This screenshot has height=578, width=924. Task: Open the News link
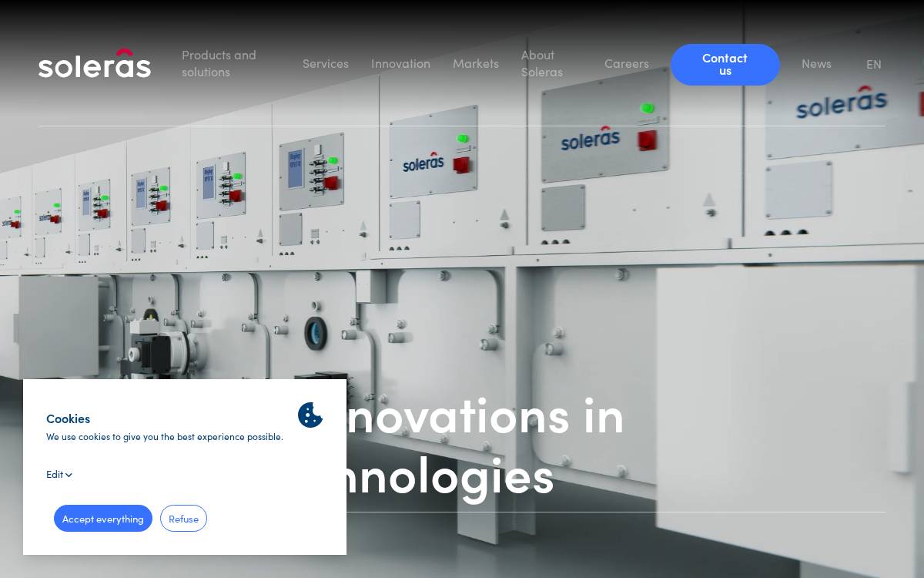pos(816,63)
